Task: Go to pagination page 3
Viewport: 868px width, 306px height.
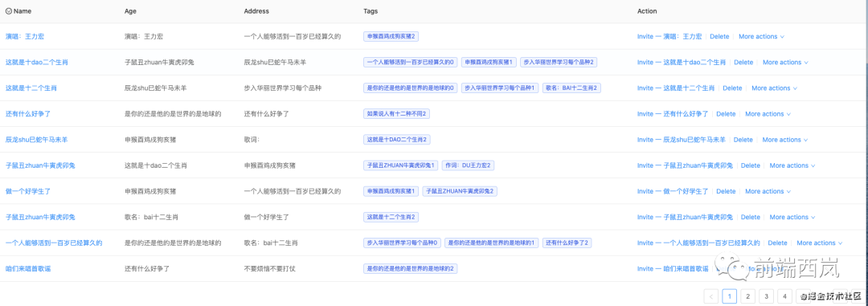Action: point(766,296)
